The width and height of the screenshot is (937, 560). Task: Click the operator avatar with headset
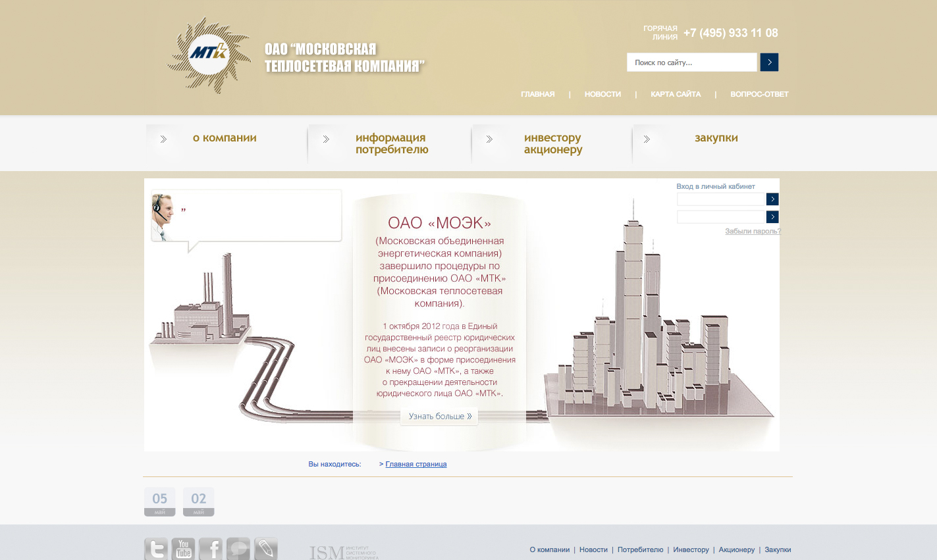coord(163,217)
